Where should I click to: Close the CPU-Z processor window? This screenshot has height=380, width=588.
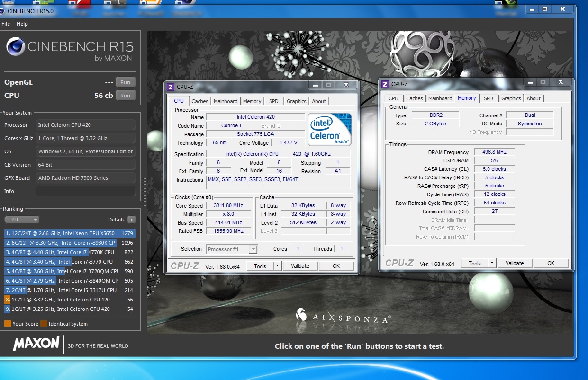pos(346,85)
